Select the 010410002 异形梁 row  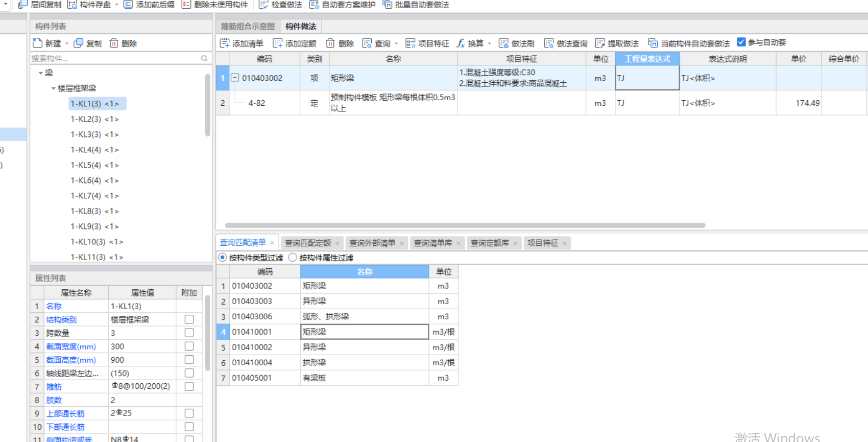point(337,347)
